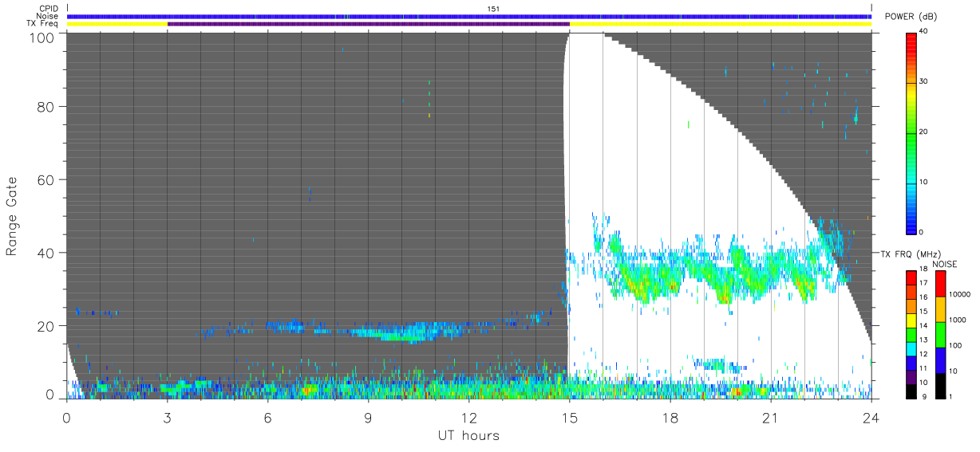
Task: Click the 60 tick on Range Gate axis
Action: [46, 179]
